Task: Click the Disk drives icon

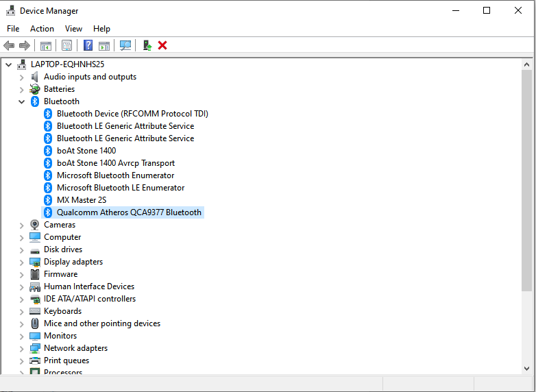Action: (35, 252)
